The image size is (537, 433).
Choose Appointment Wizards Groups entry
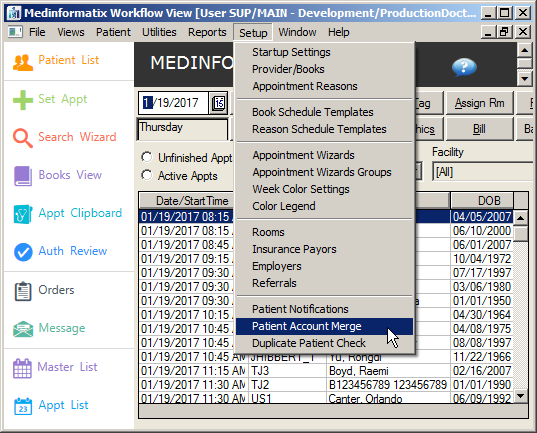coord(324,172)
